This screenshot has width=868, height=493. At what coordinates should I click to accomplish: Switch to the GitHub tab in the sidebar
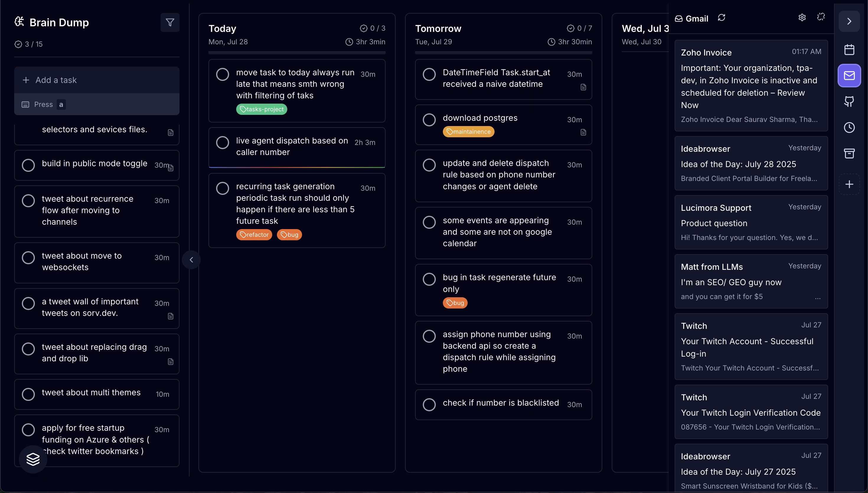(x=849, y=101)
